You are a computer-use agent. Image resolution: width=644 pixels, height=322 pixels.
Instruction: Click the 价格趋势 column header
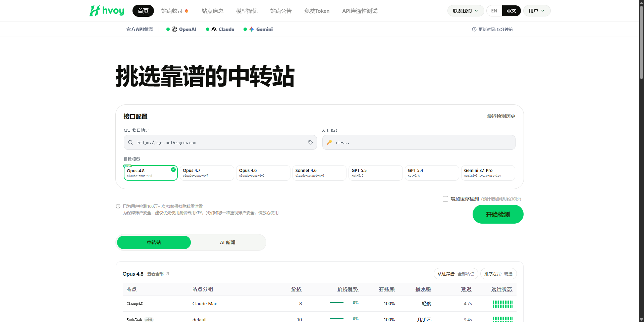click(348, 289)
